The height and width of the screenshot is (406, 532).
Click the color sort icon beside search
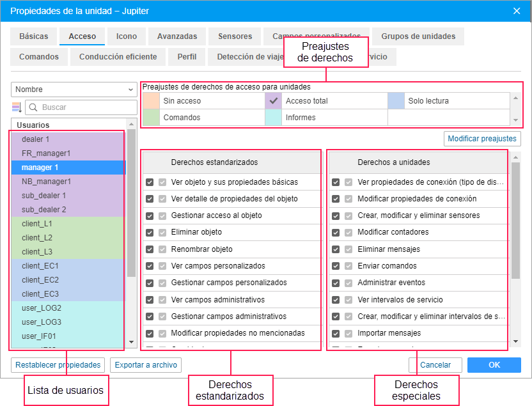coord(17,107)
